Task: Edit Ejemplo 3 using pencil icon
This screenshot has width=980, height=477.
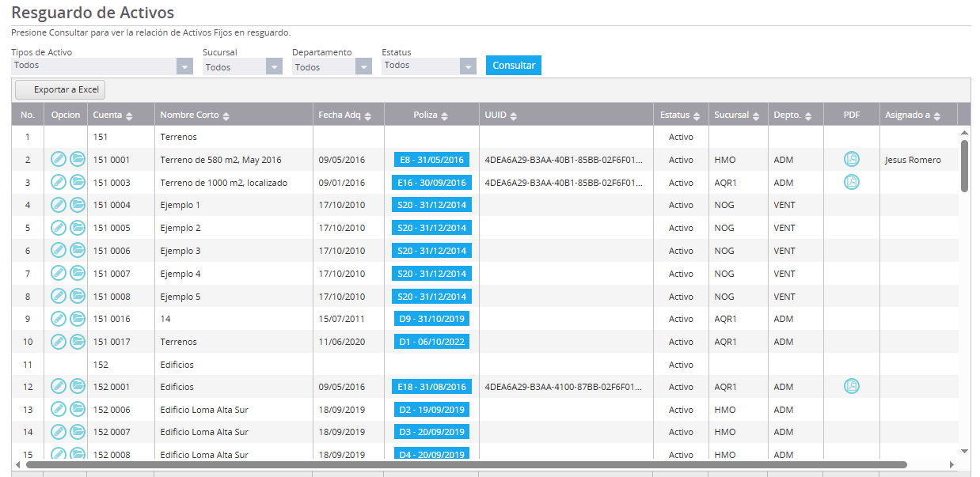Action: [x=59, y=250]
